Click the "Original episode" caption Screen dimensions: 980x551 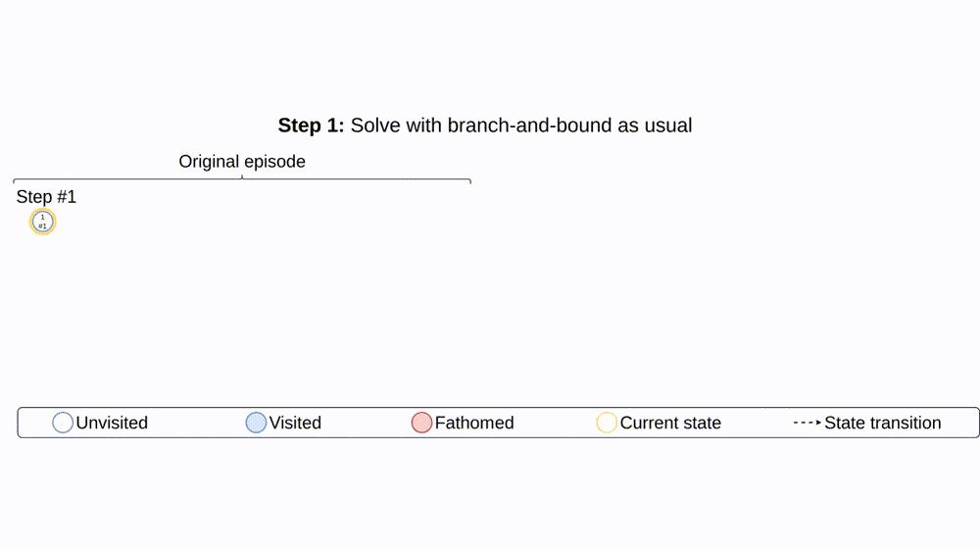point(242,162)
